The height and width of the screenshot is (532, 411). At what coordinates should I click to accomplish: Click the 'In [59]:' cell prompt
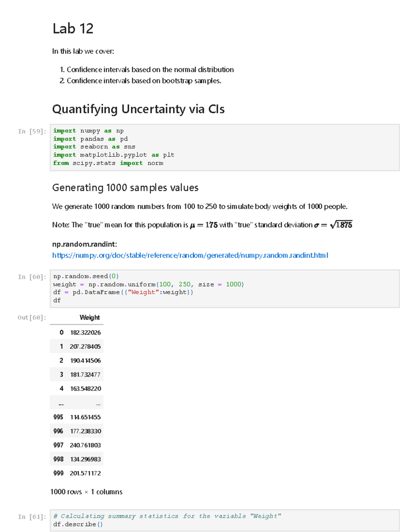point(32,131)
